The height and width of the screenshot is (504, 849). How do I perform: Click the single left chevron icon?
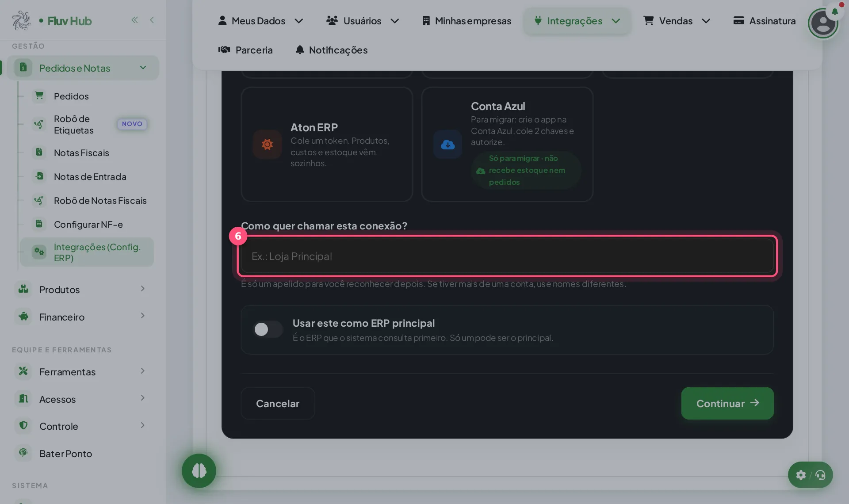[x=152, y=20]
